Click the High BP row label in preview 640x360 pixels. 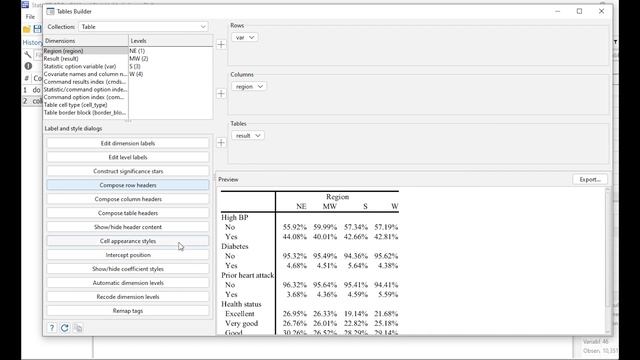235,218
